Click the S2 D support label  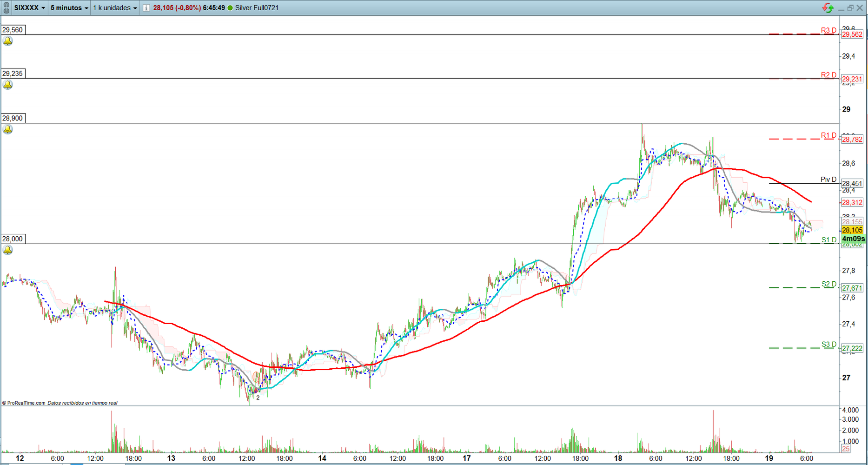click(829, 284)
